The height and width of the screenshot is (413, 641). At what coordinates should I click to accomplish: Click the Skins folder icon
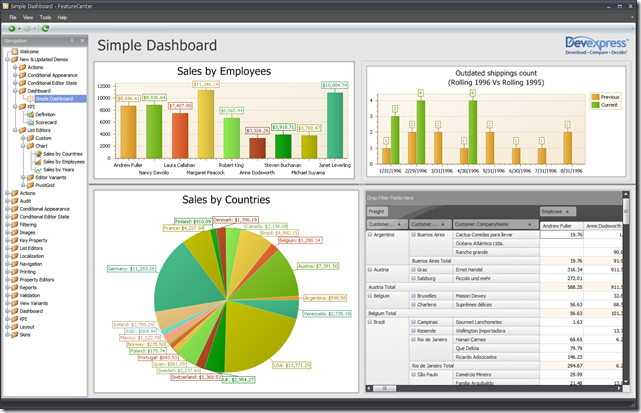click(x=15, y=334)
